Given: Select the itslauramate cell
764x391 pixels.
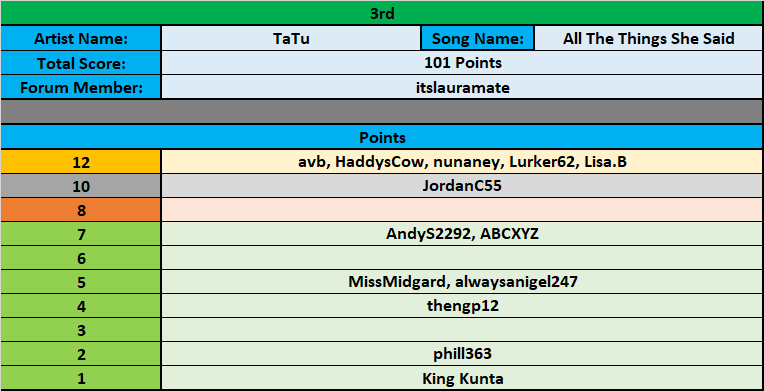Looking at the screenshot, I should pos(462,87).
